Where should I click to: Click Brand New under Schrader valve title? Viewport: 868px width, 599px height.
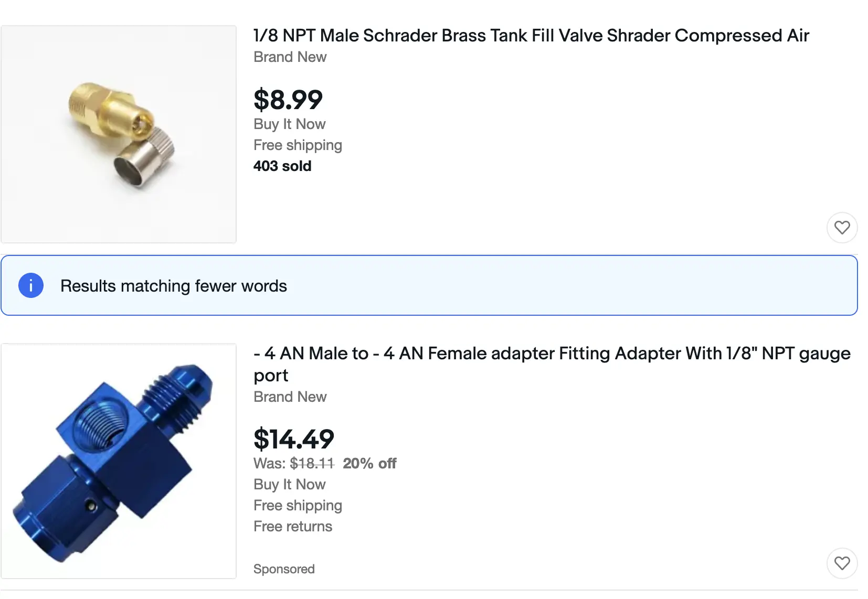click(290, 57)
